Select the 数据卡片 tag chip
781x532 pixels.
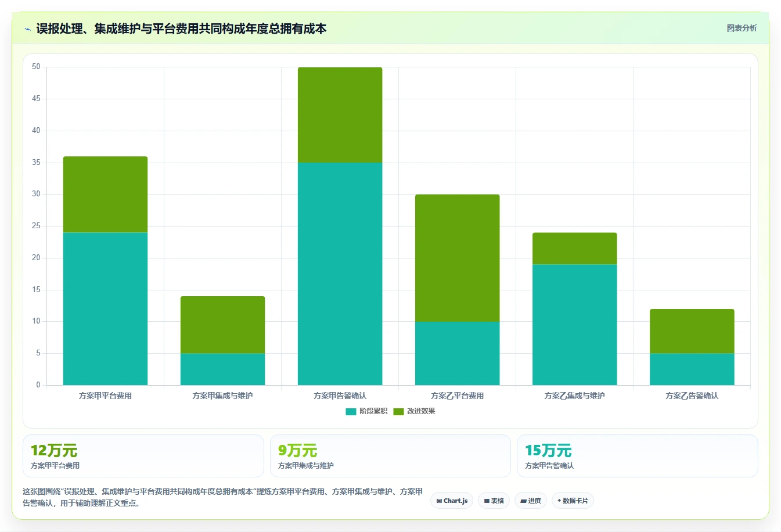[x=573, y=501]
